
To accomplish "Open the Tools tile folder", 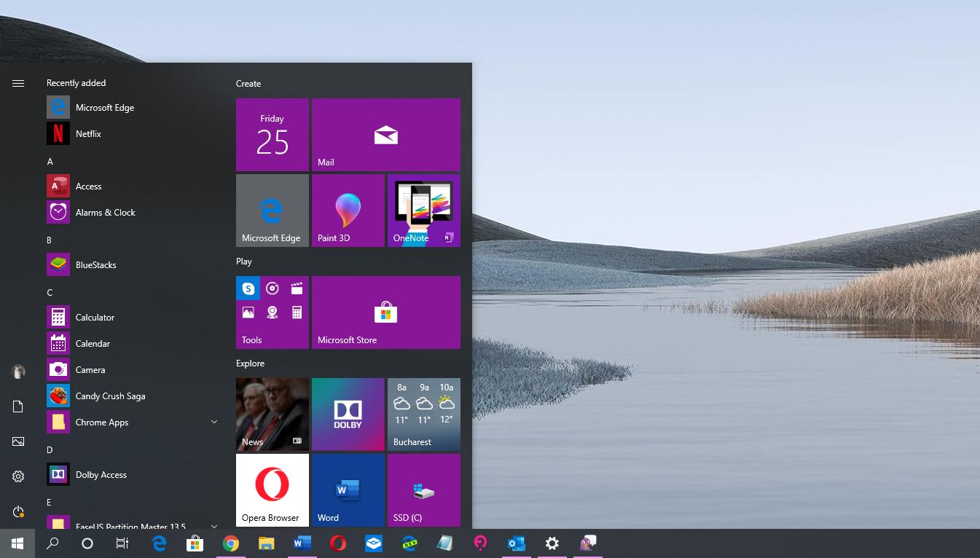I will (x=273, y=313).
